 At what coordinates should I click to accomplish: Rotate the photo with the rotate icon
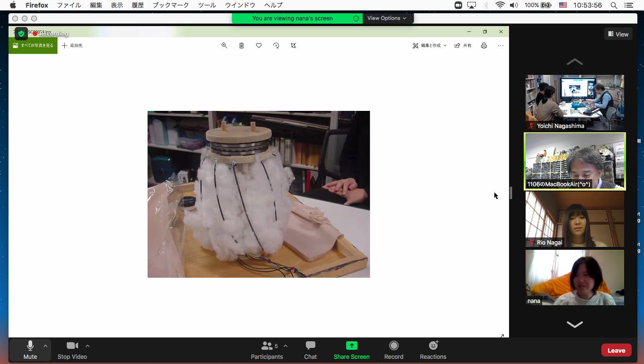point(276,45)
